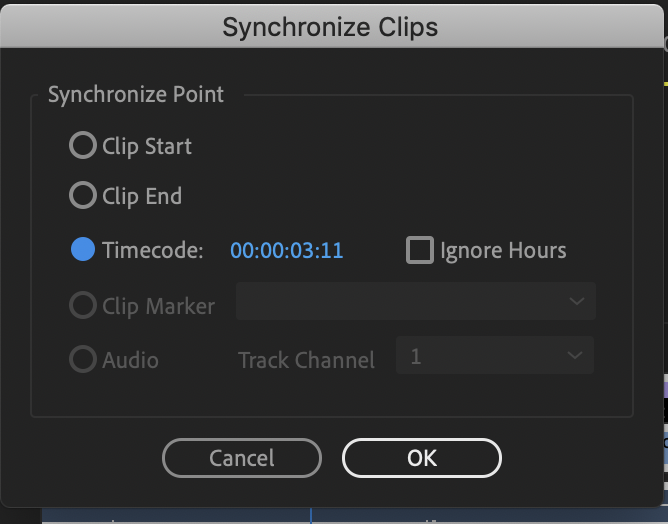The height and width of the screenshot is (524, 668).
Task: Expand the Track Channel dropdown chevron
Action: [x=575, y=356]
